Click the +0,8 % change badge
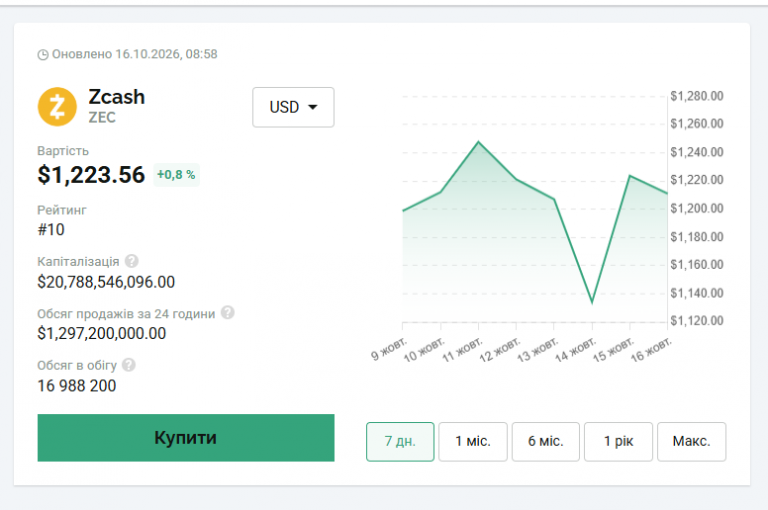 (x=176, y=175)
